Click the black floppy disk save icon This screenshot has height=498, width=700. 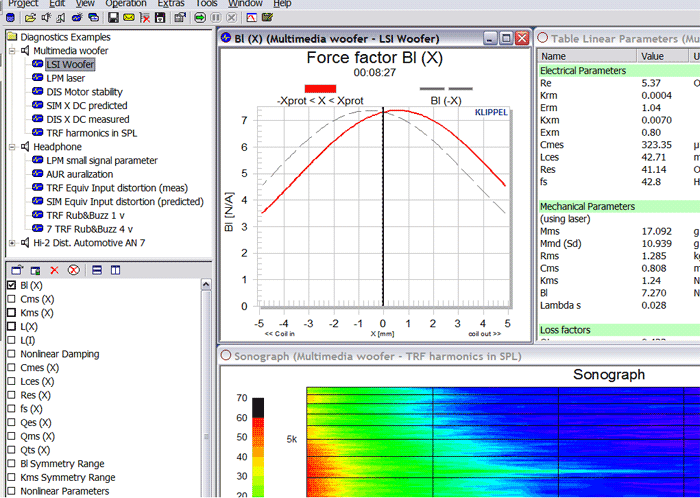click(114, 18)
